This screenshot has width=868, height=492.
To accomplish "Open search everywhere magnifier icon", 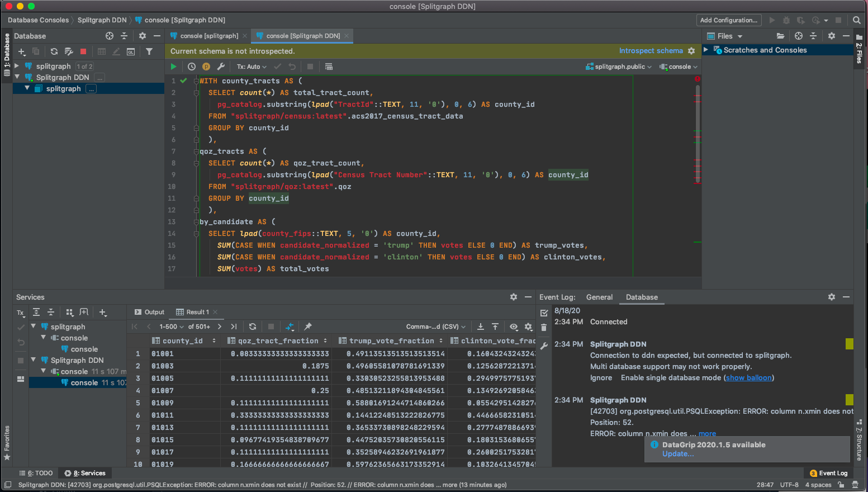I will tap(856, 20).
